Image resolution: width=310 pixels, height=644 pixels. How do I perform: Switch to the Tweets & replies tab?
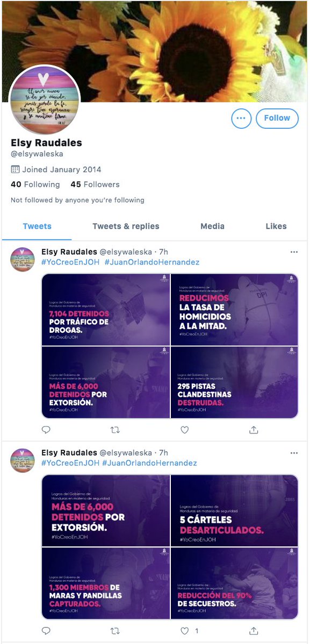tap(126, 226)
